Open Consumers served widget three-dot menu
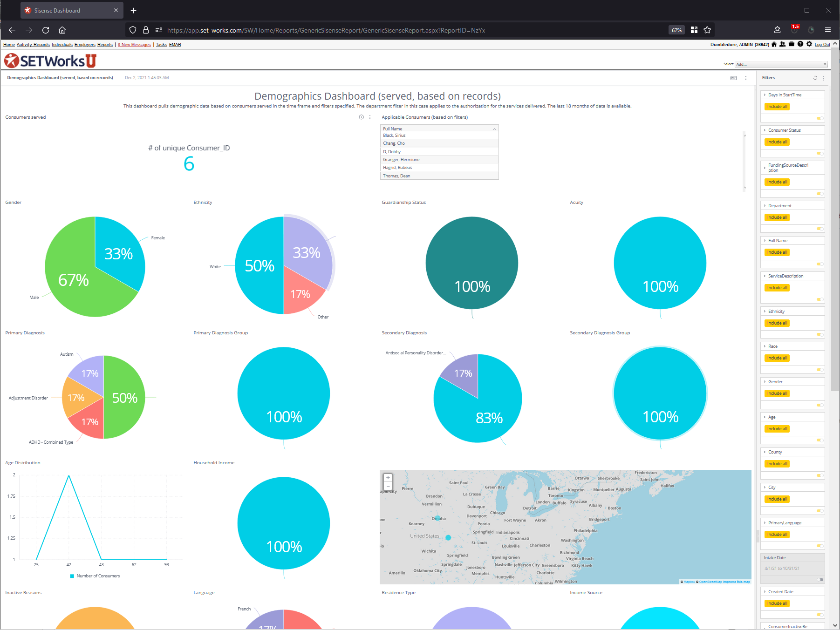Viewport: 840px width, 630px height. click(x=370, y=117)
